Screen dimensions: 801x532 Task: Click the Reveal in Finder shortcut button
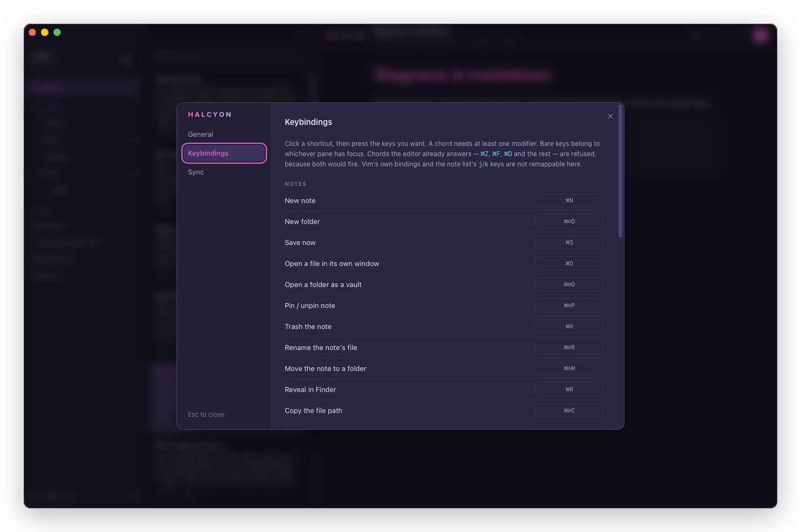pos(569,389)
